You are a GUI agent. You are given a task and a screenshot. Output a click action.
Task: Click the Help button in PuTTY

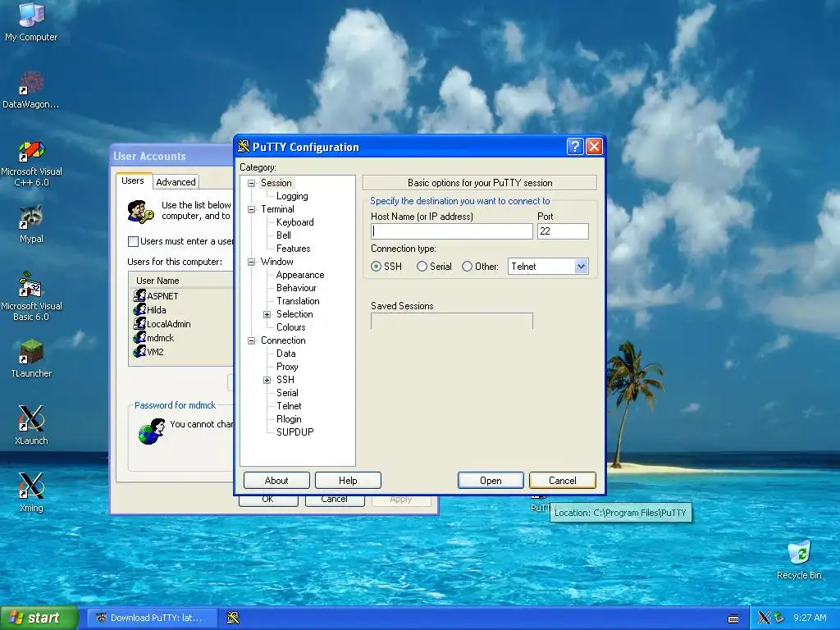348,481
